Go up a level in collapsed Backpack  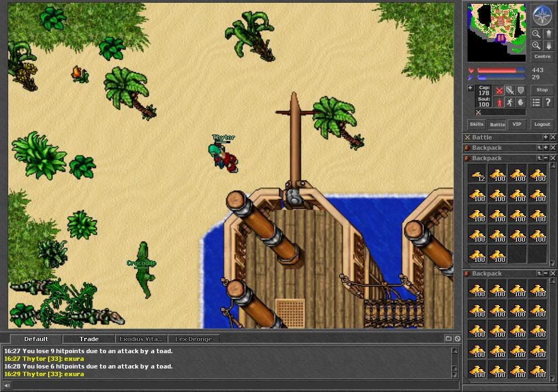point(540,148)
